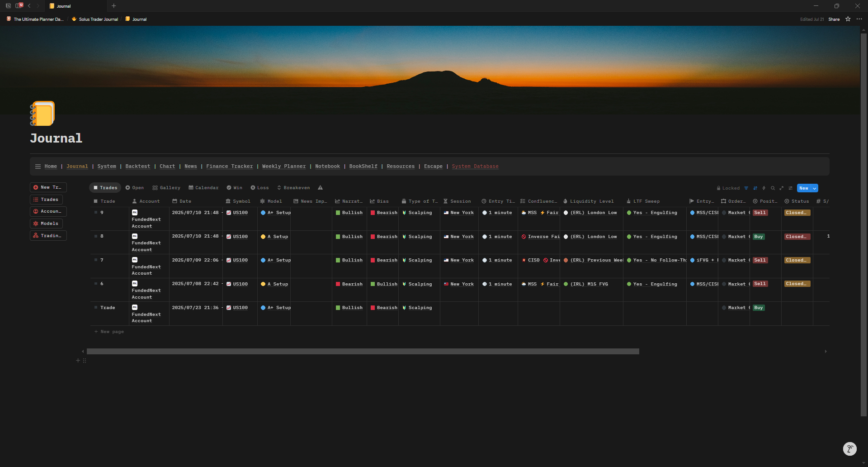Expand the navigation menu hamburger icon
Viewport: 868px width, 467px height.
[38, 167]
